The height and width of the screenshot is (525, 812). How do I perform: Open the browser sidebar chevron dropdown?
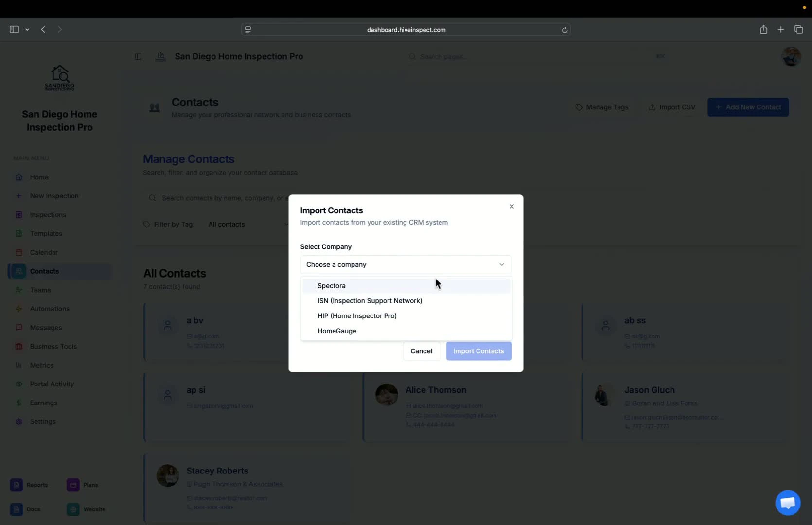click(27, 29)
